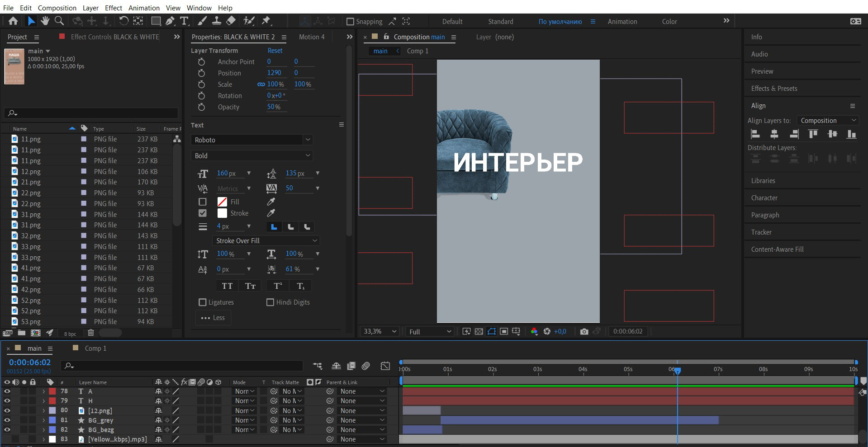
Task: Take a snapshot with camera icon
Action: [x=584, y=331]
